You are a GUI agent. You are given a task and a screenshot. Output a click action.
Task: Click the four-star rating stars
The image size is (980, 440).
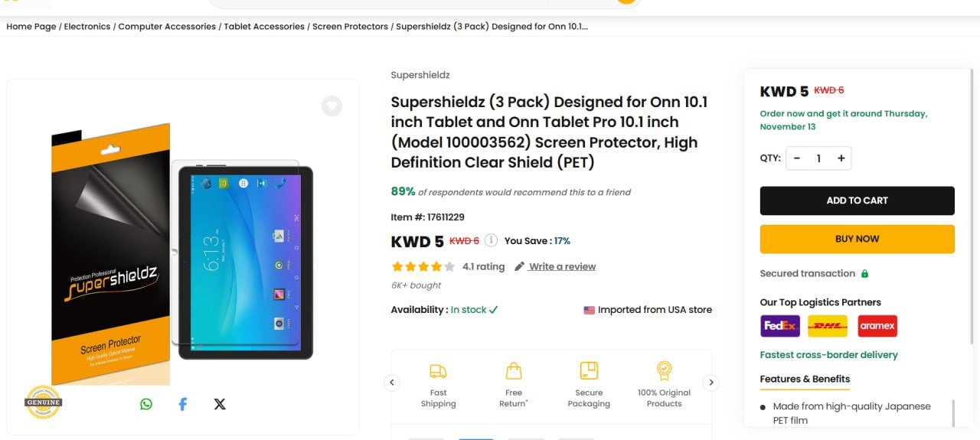tap(423, 266)
